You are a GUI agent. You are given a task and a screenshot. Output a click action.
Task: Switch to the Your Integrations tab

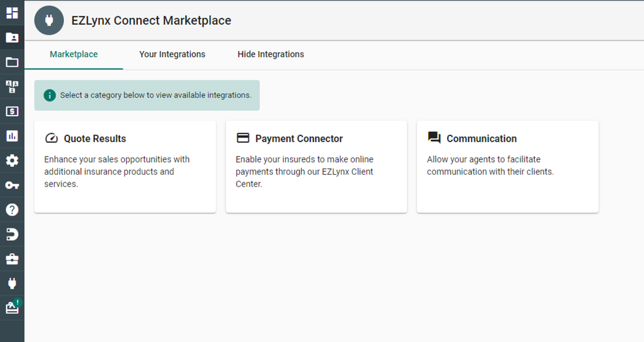(172, 54)
